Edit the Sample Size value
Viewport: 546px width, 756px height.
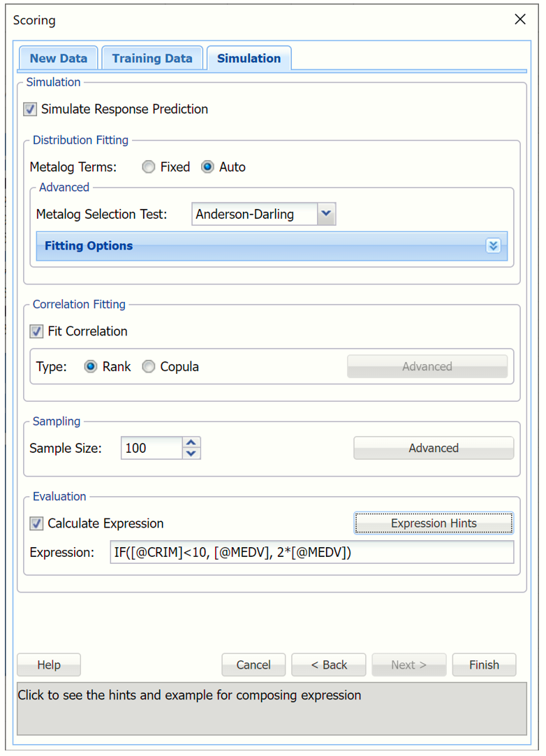150,448
